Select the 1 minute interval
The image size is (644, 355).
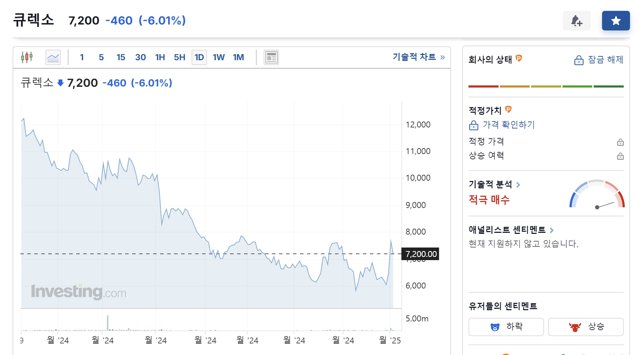(x=82, y=57)
